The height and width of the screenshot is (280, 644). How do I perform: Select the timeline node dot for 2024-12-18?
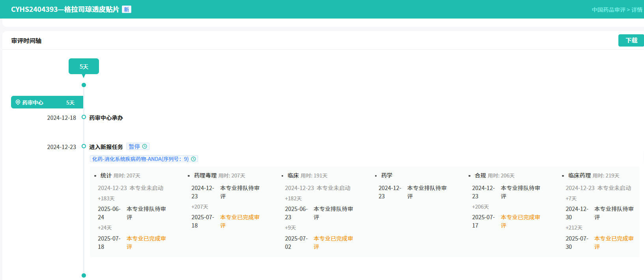(84, 117)
